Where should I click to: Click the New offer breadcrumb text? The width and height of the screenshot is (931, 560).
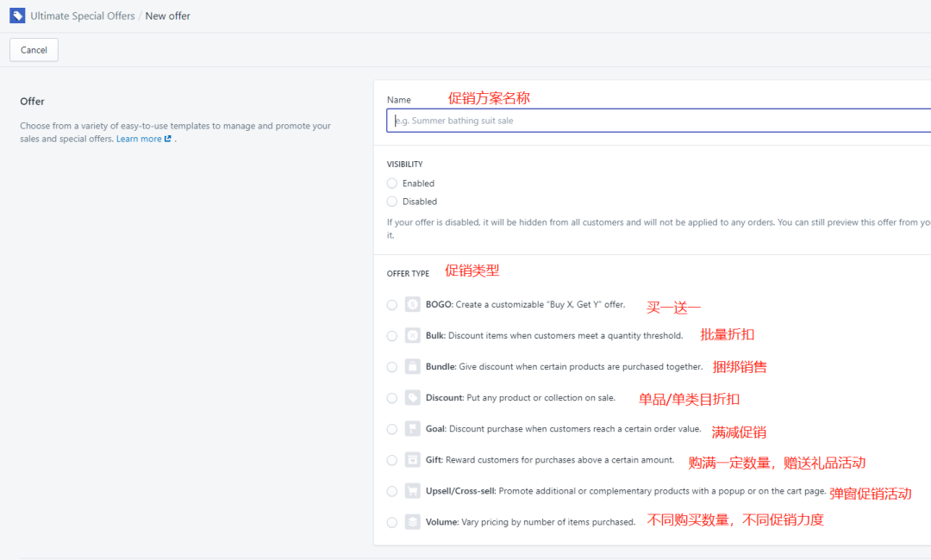click(x=168, y=16)
